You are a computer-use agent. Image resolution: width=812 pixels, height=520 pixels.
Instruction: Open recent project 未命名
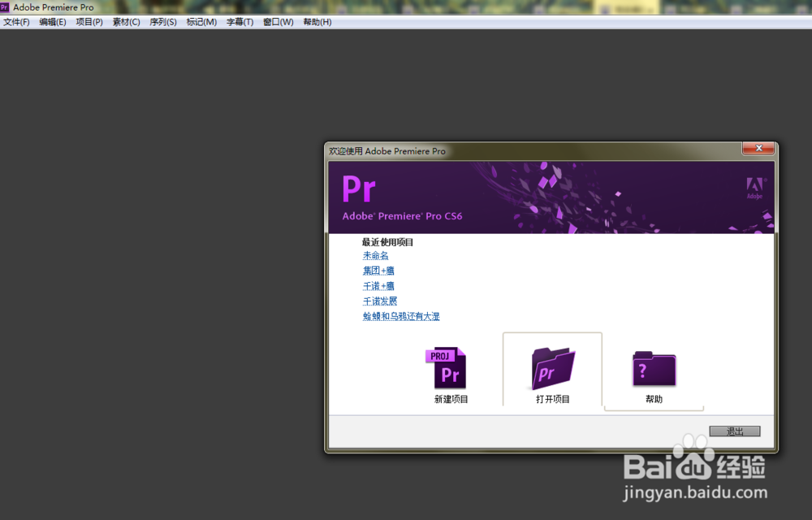click(375, 255)
